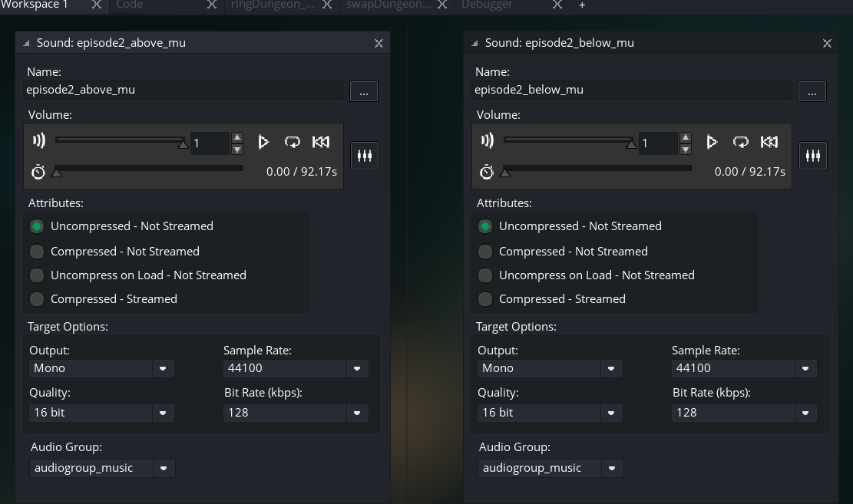Screen dimensions: 853x504
Task: Open Bit Rate dropdown in episode2_above_mu
Action: [357, 413]
